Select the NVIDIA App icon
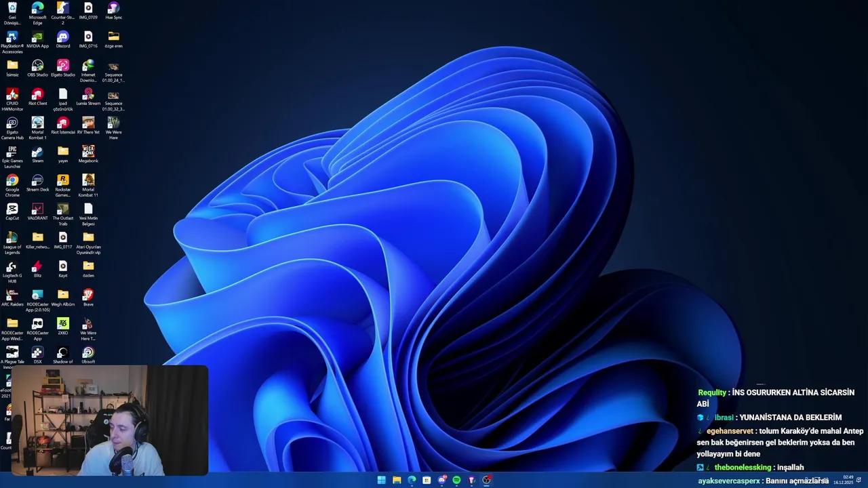The image size is (868, 488). point(37,37)
